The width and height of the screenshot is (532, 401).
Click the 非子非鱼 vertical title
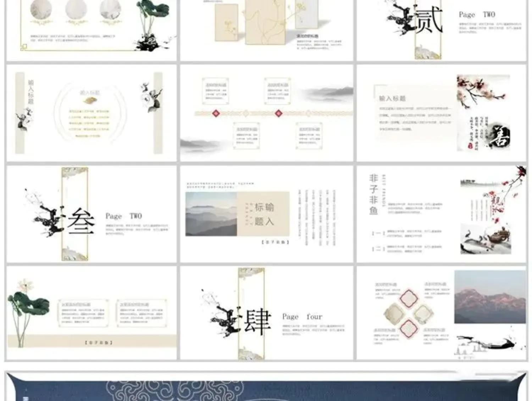[373, 194]
